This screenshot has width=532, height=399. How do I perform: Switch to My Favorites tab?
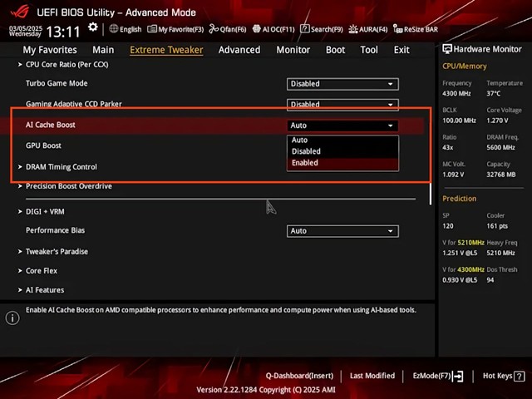(50, 50)
